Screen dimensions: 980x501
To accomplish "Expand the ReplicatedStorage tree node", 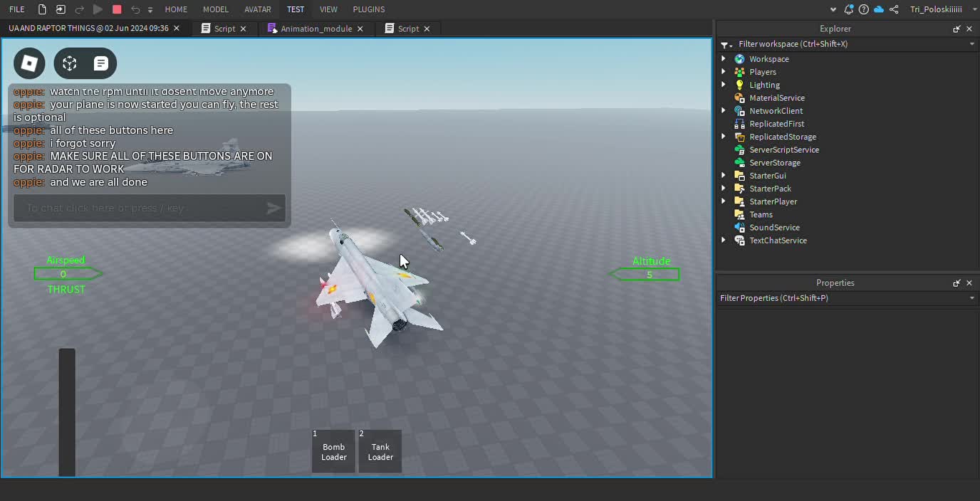I will point(724,137).
